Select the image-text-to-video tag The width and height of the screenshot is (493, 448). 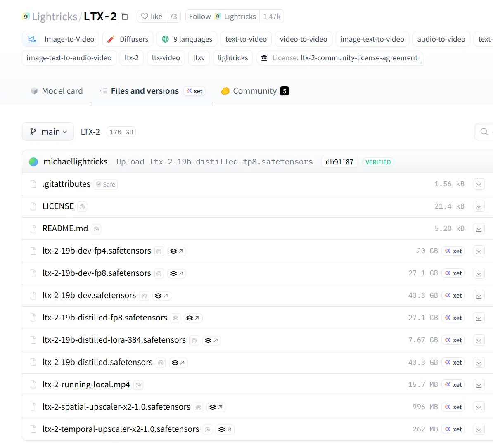[372, 39]
